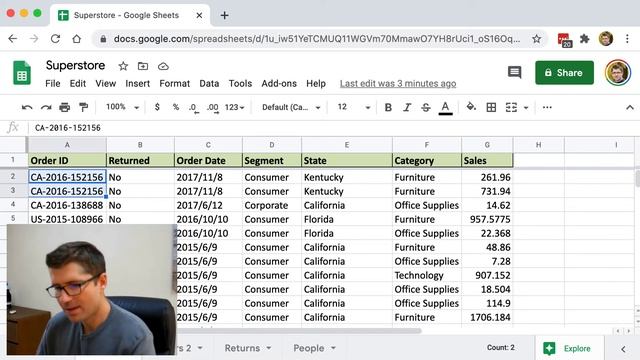
Task: Toggle strikethrough formatting
Action: point(426,107)
